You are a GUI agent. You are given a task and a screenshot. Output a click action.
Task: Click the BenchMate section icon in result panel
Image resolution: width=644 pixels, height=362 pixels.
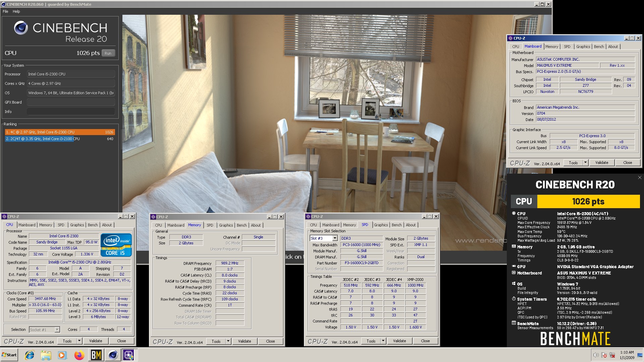514,323
